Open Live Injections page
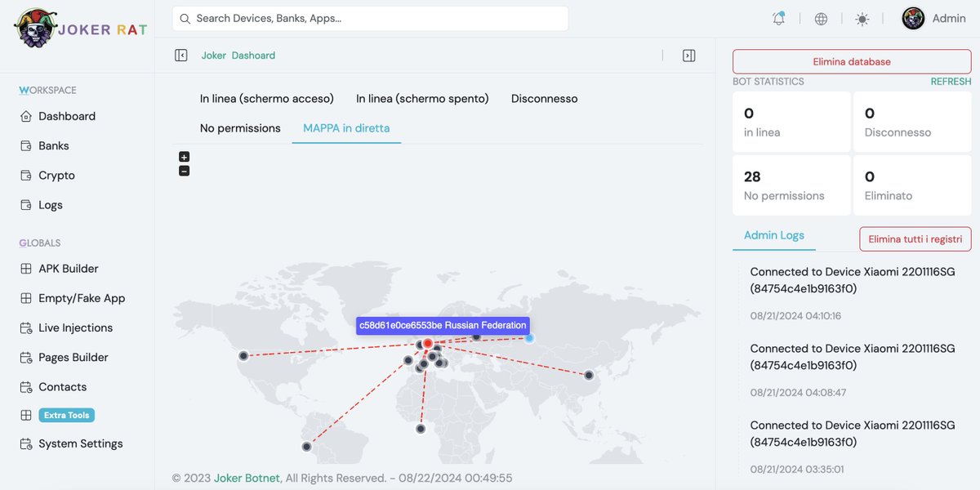Image resolution: width=980 pixels, height=490 pixels. 76,327
